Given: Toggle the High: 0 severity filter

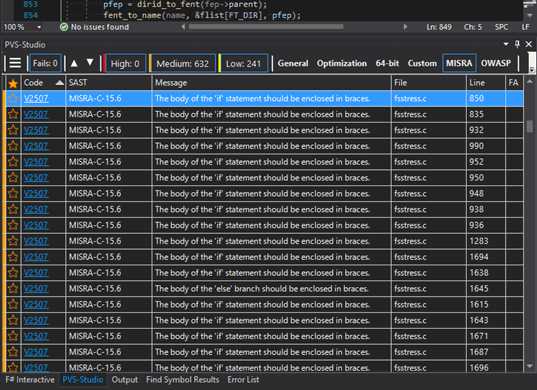Looking at the screenshot, I should pyautogui.click(x=125, y=63).
